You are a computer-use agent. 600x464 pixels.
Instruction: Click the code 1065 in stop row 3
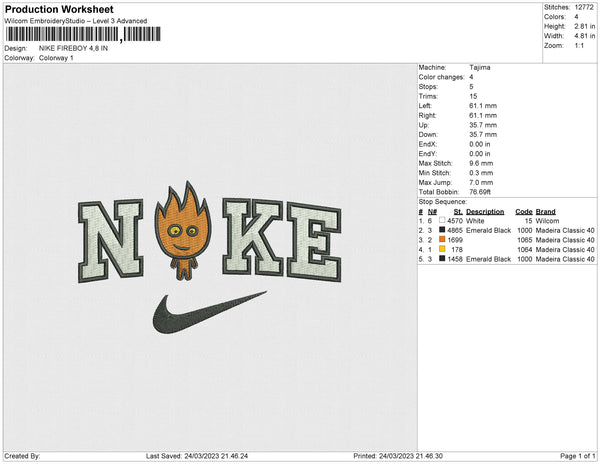pyautogui.click(x=525, y=240)
